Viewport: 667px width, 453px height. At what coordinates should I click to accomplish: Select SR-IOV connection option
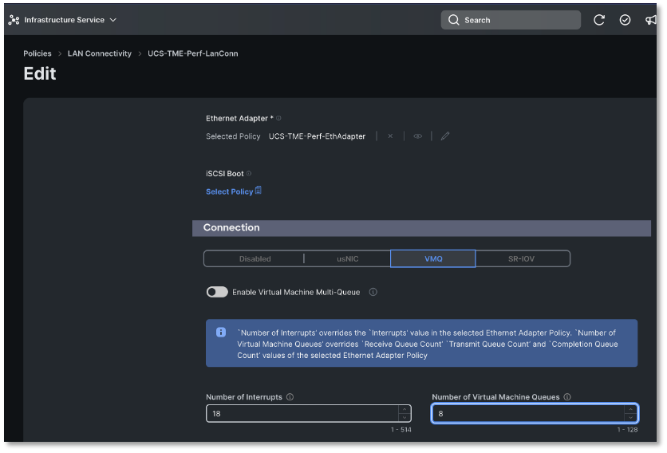click(522, 259)
